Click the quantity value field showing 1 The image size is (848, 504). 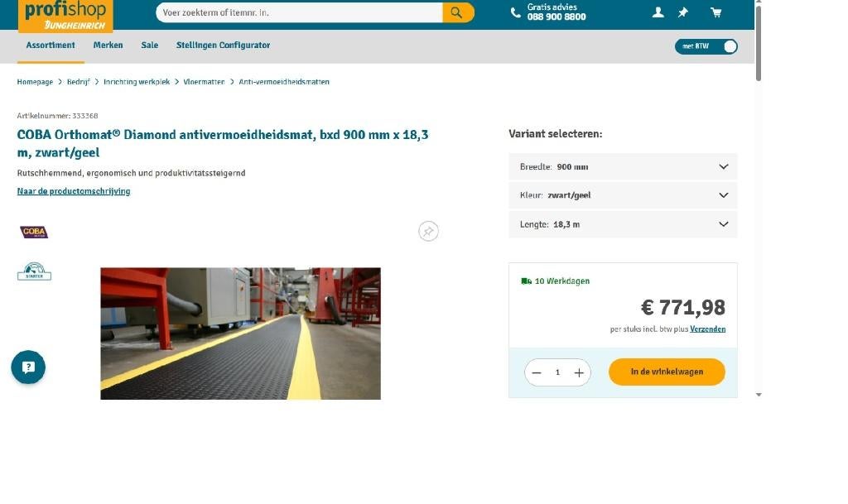[x=557, y=372]
